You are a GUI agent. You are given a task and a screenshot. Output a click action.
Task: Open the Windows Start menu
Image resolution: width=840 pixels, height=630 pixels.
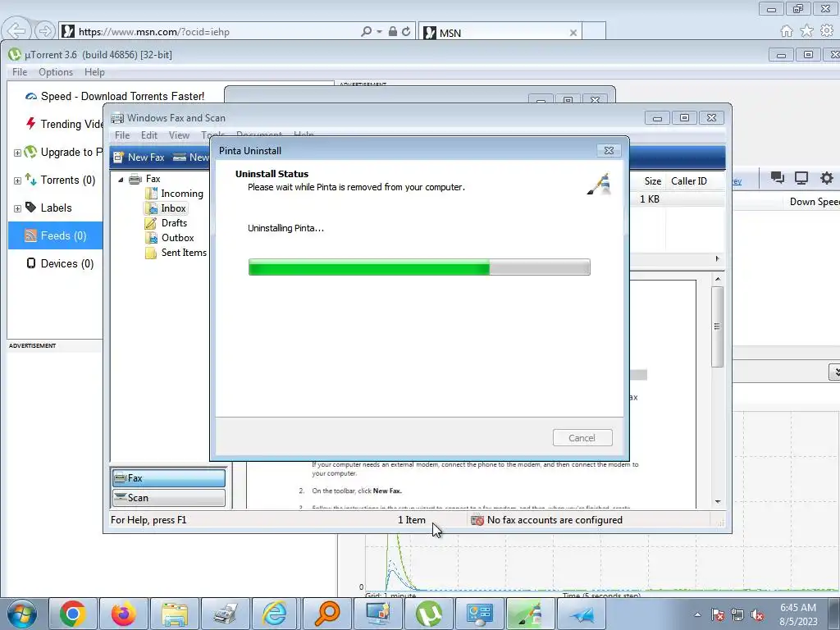[22, 614]
